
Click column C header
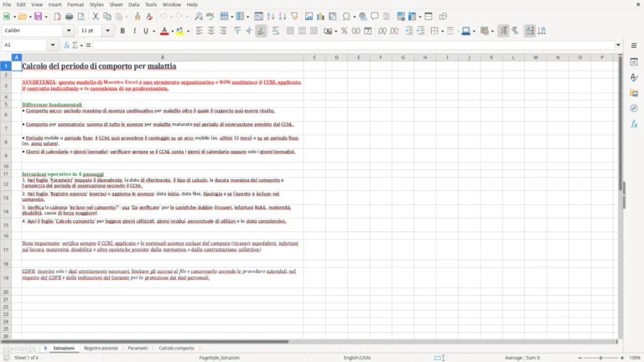(314, 58)
